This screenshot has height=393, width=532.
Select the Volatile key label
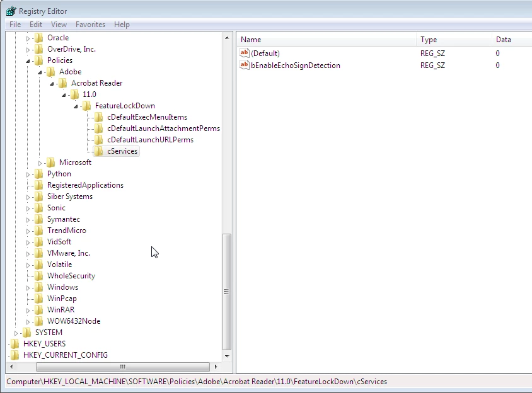coord(59,265)
